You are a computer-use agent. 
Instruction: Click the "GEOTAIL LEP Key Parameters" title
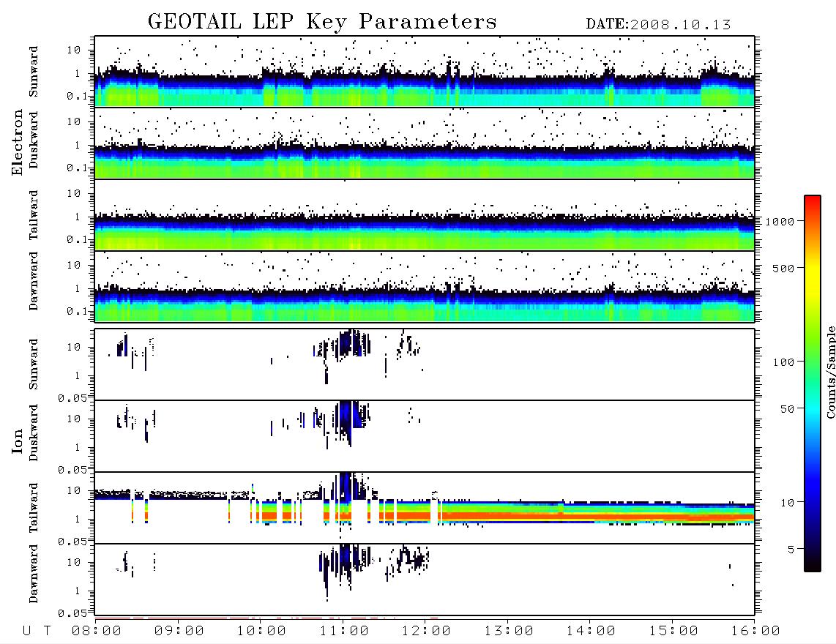[322, 22]
